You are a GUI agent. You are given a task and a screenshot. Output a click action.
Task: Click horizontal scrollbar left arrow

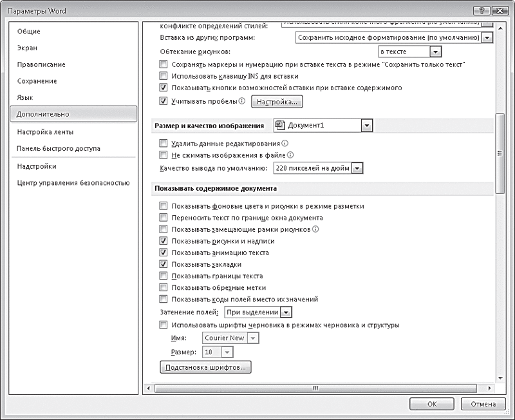coord(149,388)
